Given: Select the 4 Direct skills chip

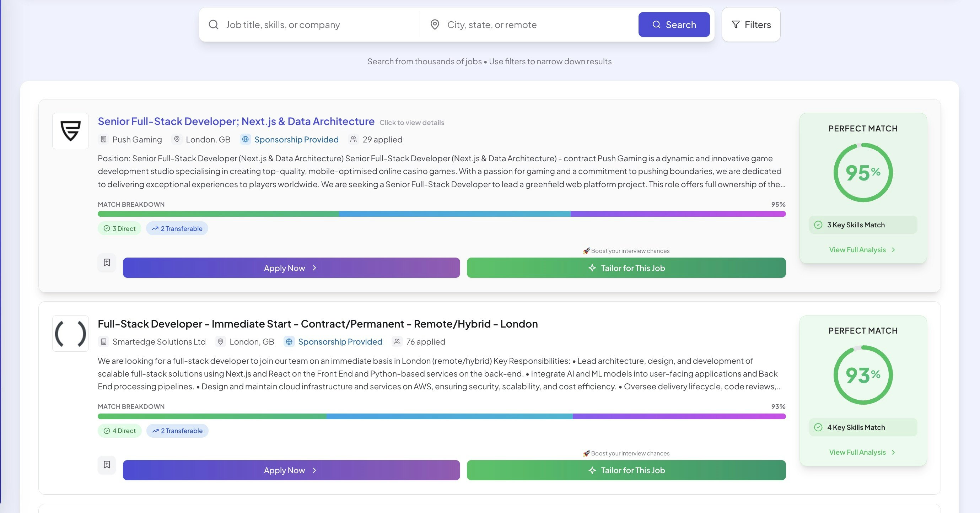Looking at the screenshot, I should click(x=119, y=431).
